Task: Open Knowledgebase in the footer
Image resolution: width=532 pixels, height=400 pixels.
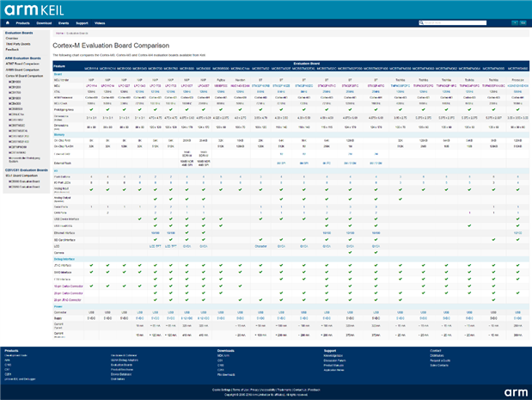Action: [x=333, y=355]
